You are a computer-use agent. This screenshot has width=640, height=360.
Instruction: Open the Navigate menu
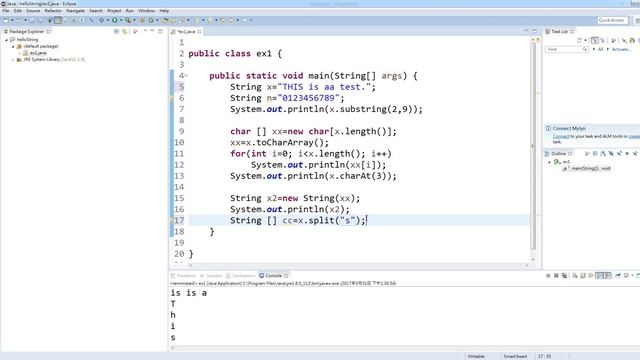tap(75, 11)
